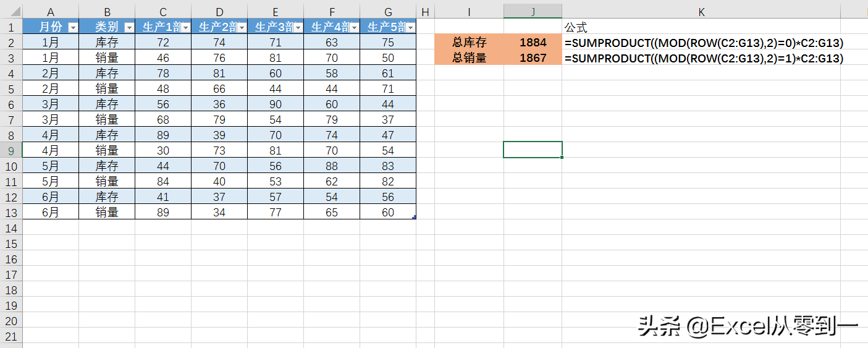Select value 46 in cell C3
The height and width of the screenshot is (348, 868).
coord(163,58)
